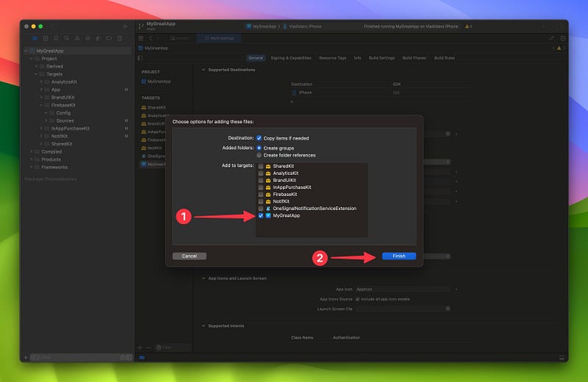Open the related items grid icon

[x=141, y=38]
